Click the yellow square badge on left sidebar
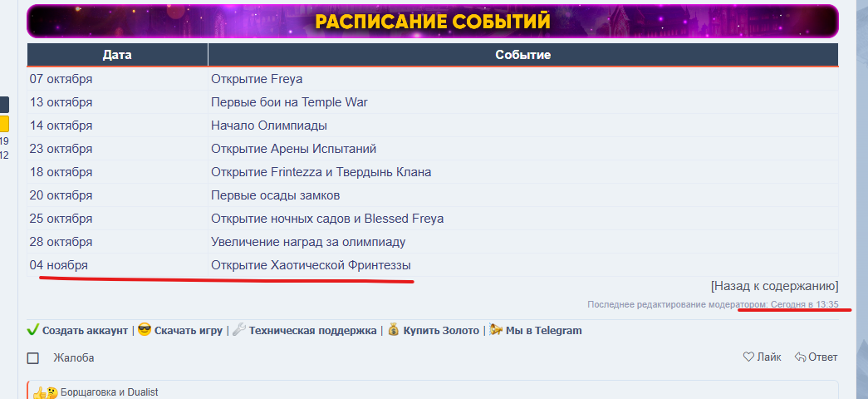This screenshot has width=868, height=399. pos(4,125)
